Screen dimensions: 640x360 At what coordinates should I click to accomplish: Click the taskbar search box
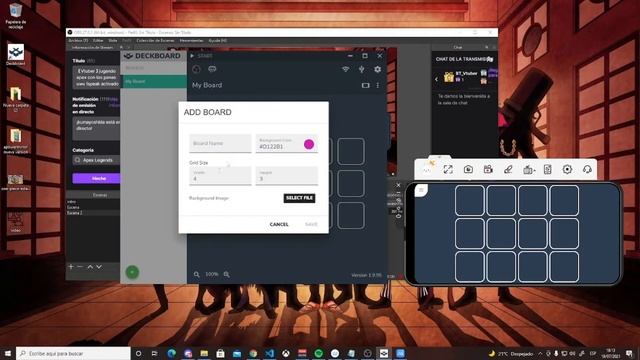73,353
